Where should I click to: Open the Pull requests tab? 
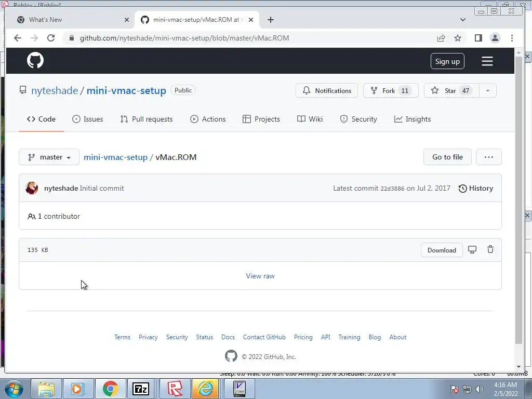147,119
